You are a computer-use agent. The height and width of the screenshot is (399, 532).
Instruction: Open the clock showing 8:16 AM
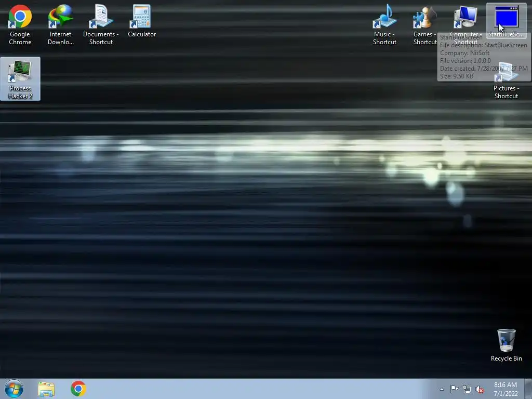pyautogui.click(x=505, y=389)
